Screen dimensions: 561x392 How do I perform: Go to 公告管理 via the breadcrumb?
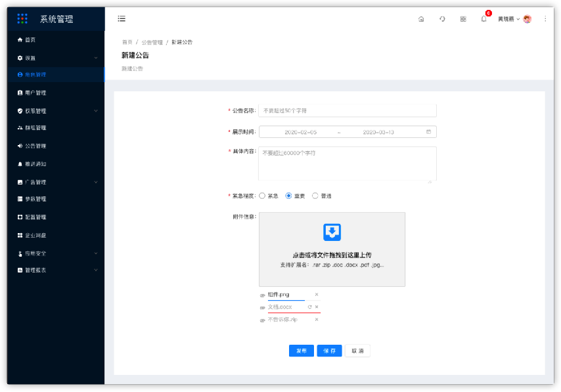click(x=152, y=42)
